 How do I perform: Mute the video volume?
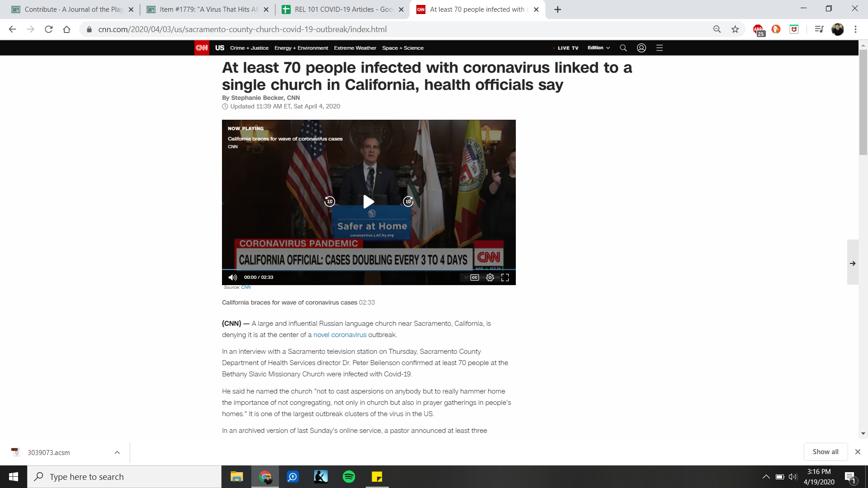[232, 277]
